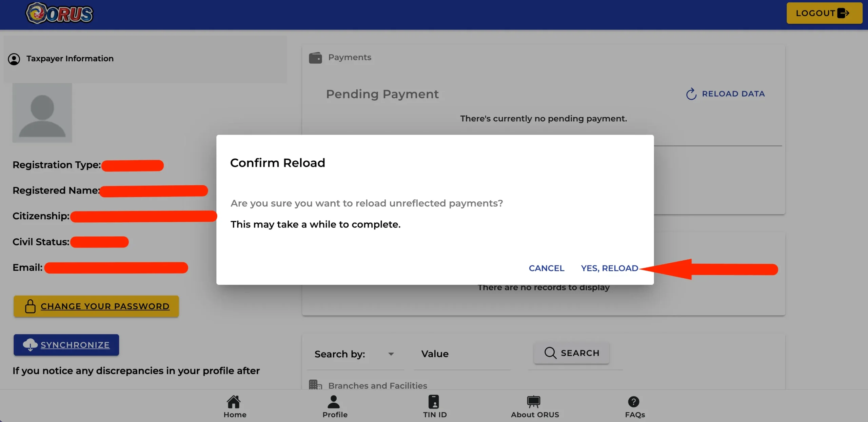
Task: Click the ORUS logo
Action: pyautogui.click(x=60, y=14)
